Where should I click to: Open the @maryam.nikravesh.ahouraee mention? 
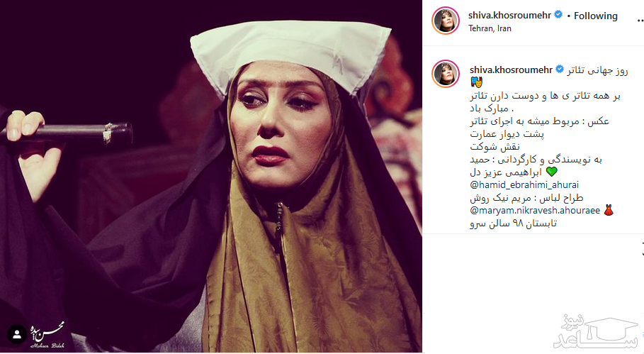(535, 211)
